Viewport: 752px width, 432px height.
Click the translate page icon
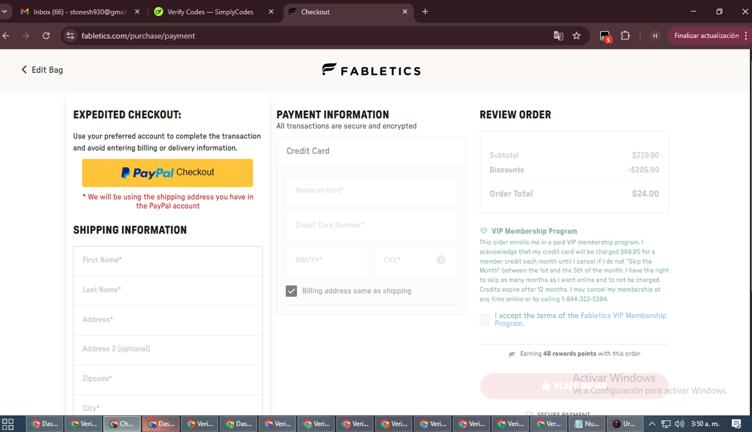click(558, 36)
